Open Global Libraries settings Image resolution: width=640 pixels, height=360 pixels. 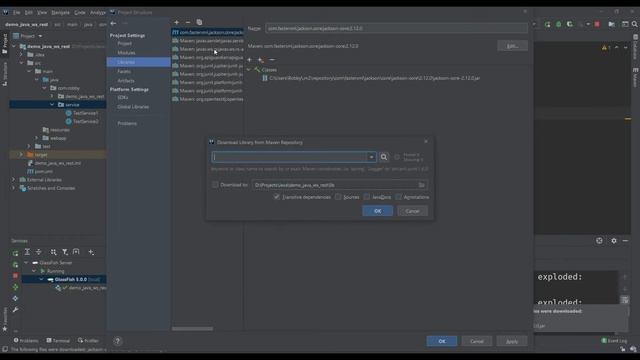click(133, 107)
